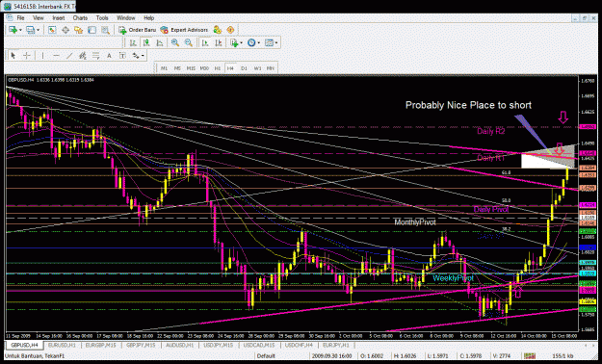The image size is (602, 364).
Task: Open the Charts menu
Action: click(x=80, y=18)
